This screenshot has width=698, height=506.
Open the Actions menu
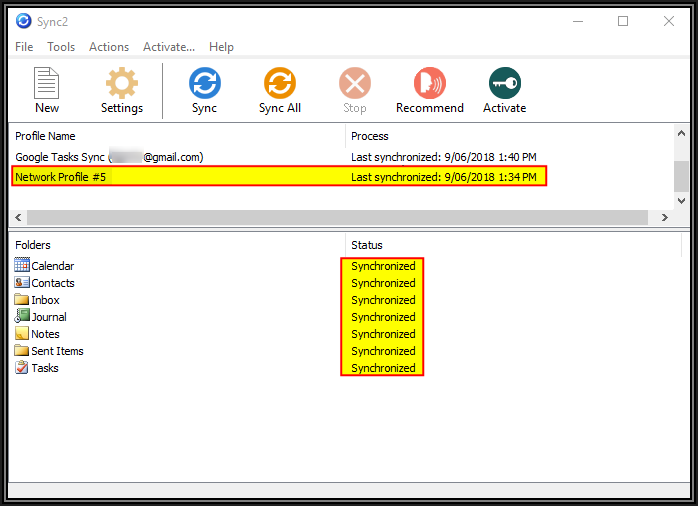(x=109, y=47)
